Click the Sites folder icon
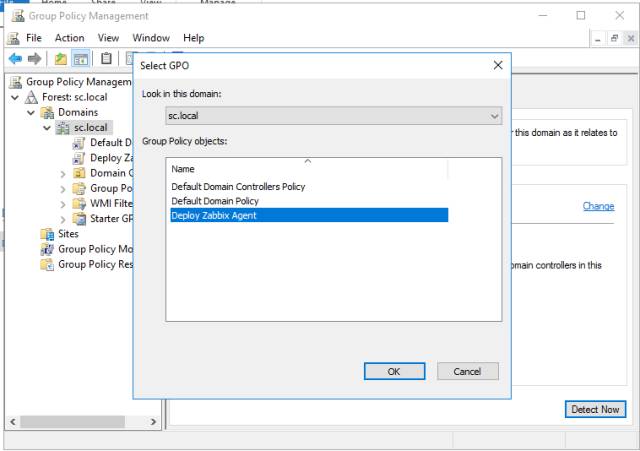Viewport: 640px width, 451px height. click(47, 234)
